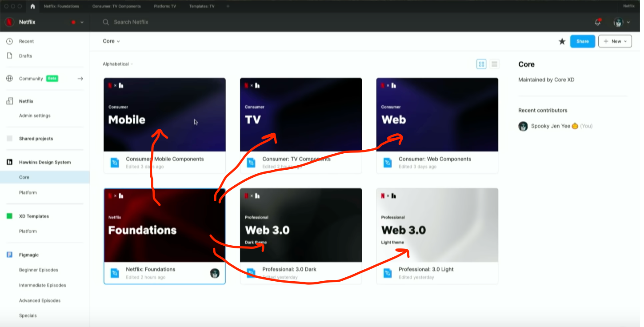
Task: Open the Consumer Web thumbnail
Action: [437, 115]
